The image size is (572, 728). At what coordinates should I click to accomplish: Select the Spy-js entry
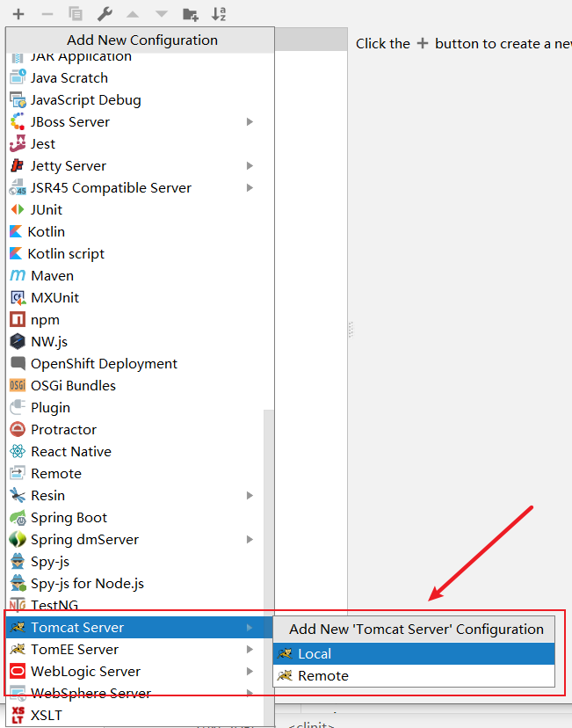tap(134, 561)
